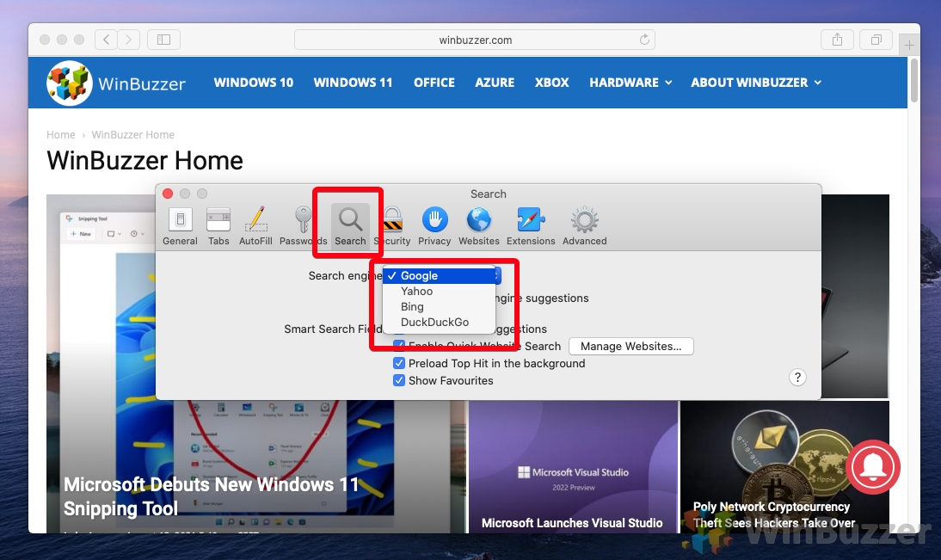Follow the Home breadcrumb link

[x=60, y=134]
